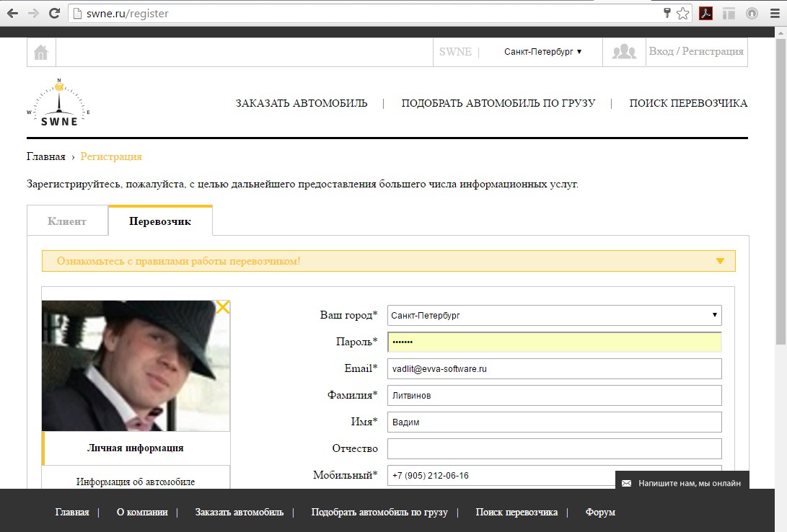Click the saved password key icon

pos(667,14)
